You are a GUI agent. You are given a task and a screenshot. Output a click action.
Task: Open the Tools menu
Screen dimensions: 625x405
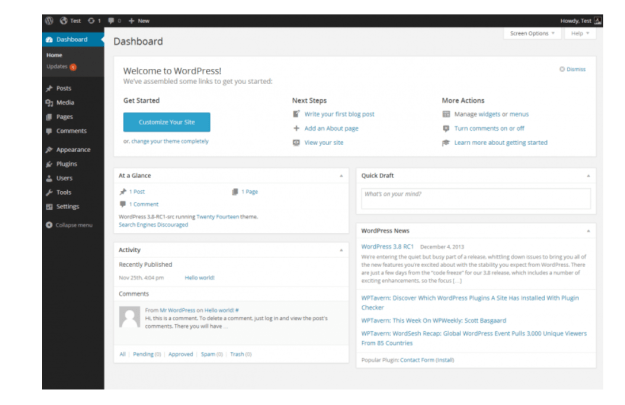pos(64,192)
